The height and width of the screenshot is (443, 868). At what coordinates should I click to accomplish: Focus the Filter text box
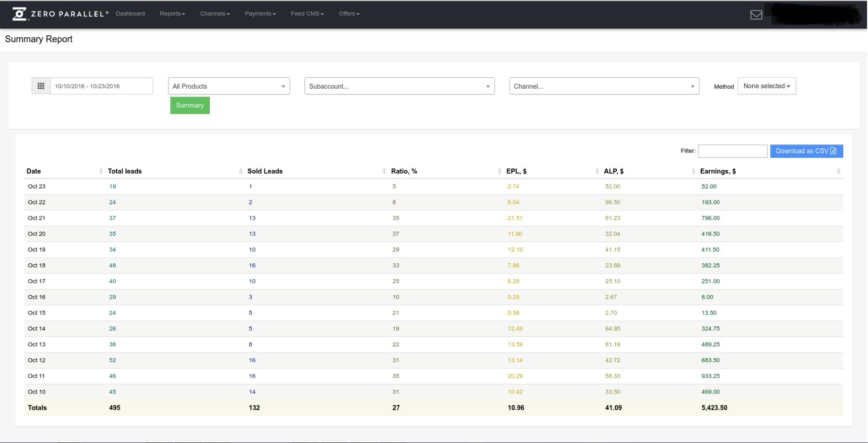click(732, 151)
